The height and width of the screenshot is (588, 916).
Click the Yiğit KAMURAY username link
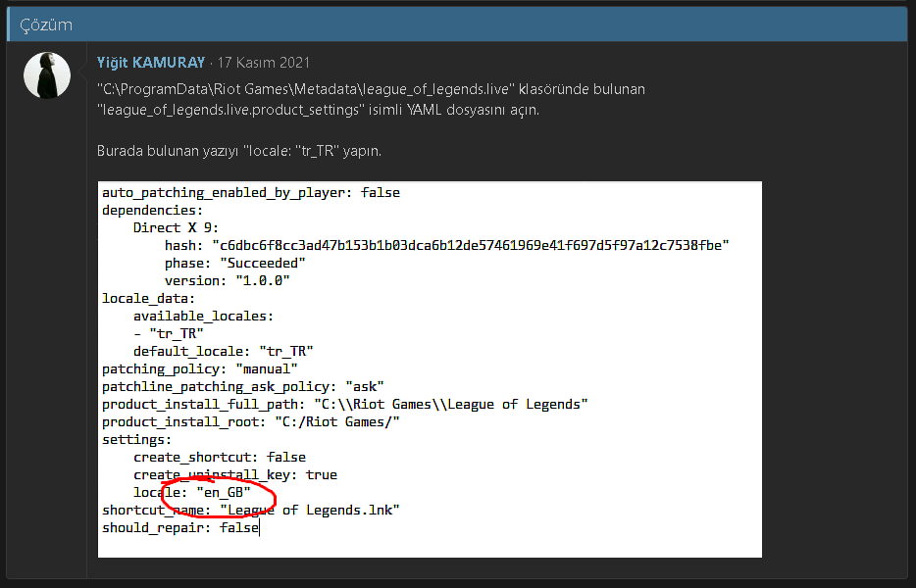(x=151, y=63)
